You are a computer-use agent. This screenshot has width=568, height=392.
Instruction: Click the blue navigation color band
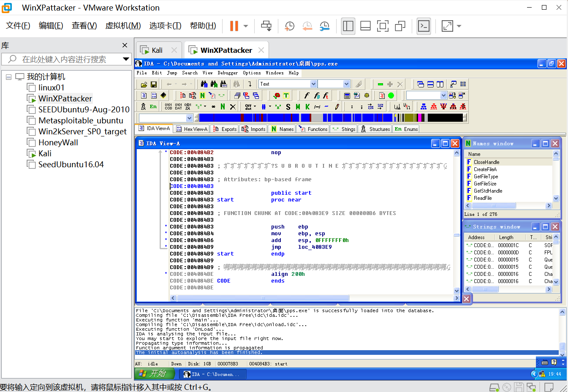[x=332, y=118]
